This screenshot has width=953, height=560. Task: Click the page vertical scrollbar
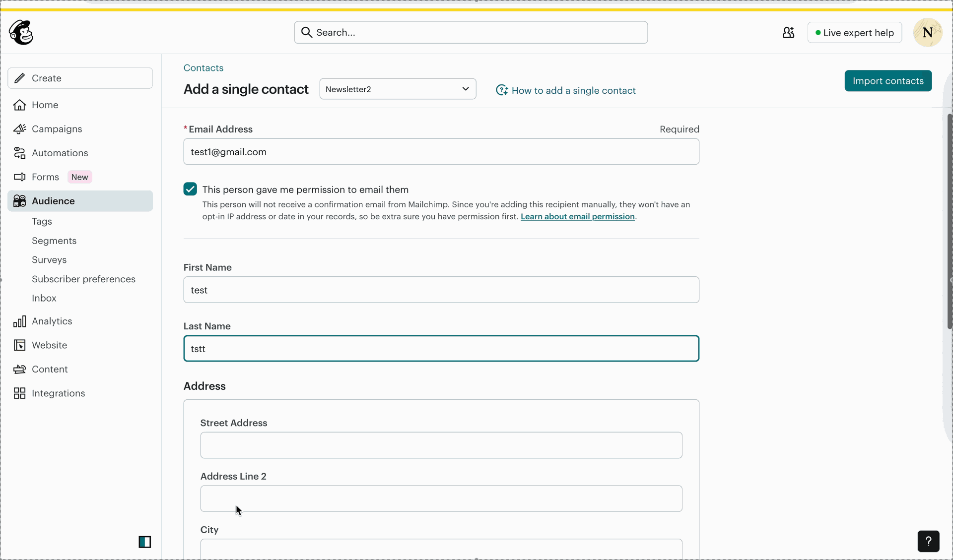click(x=950, y=222)
